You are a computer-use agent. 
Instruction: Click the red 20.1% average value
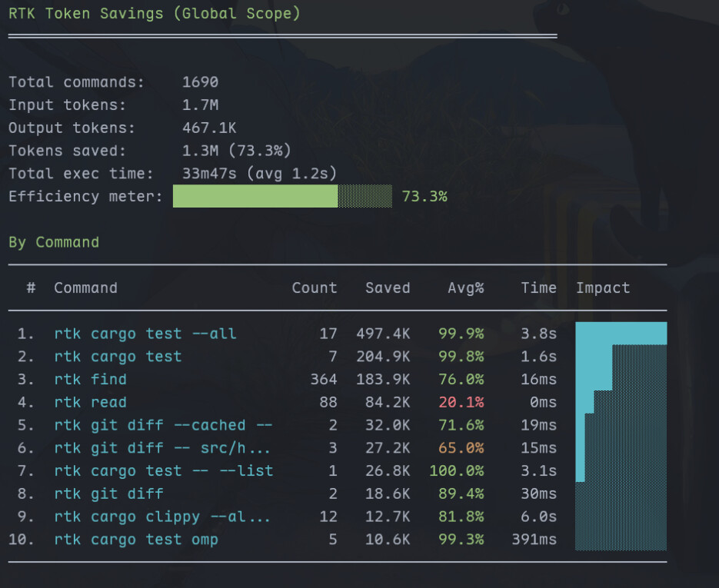pyautogui.click(x=461, y=403)
